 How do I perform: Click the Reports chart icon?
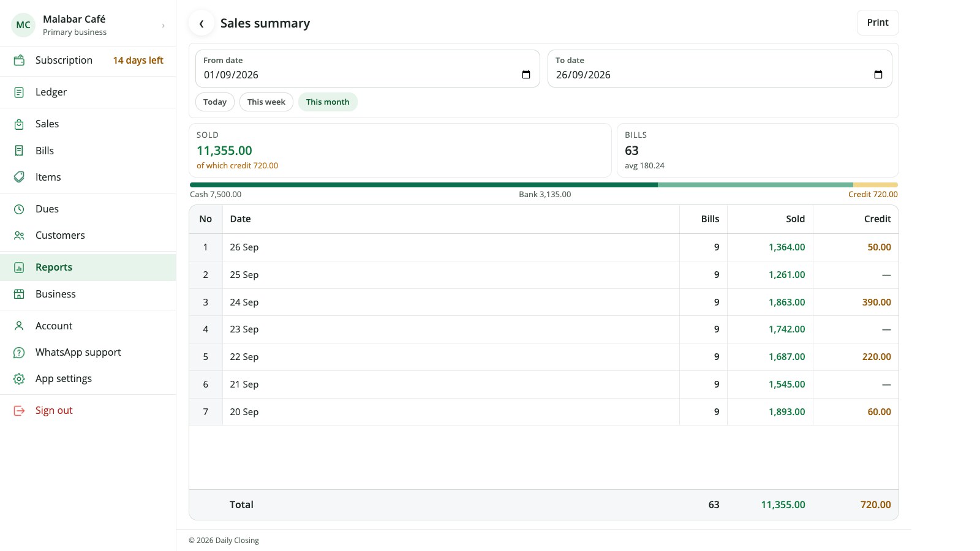tap(19, 268)
